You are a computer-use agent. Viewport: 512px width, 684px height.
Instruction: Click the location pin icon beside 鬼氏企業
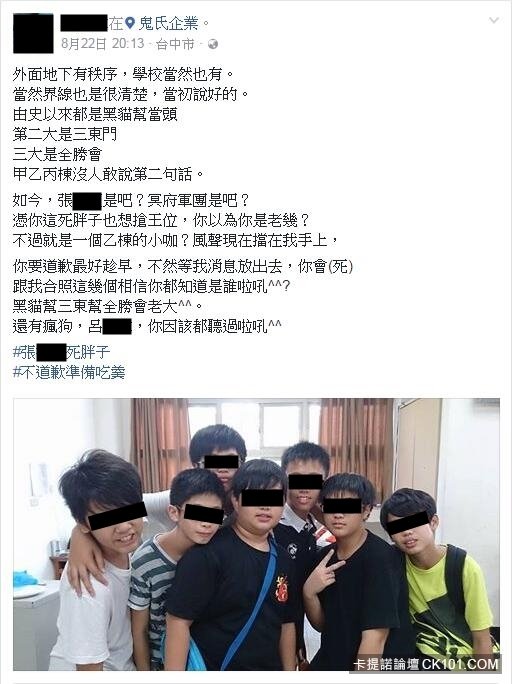coord(130,24)
